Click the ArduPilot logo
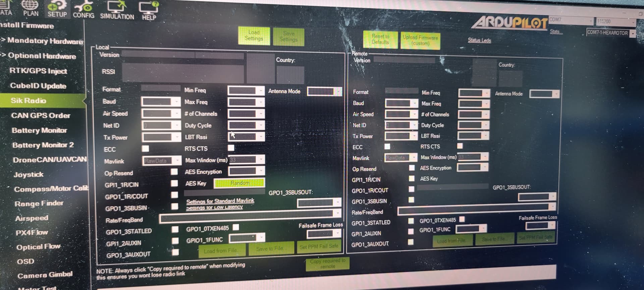The height and width of the screenshot is (290, 644). [509, 22]
